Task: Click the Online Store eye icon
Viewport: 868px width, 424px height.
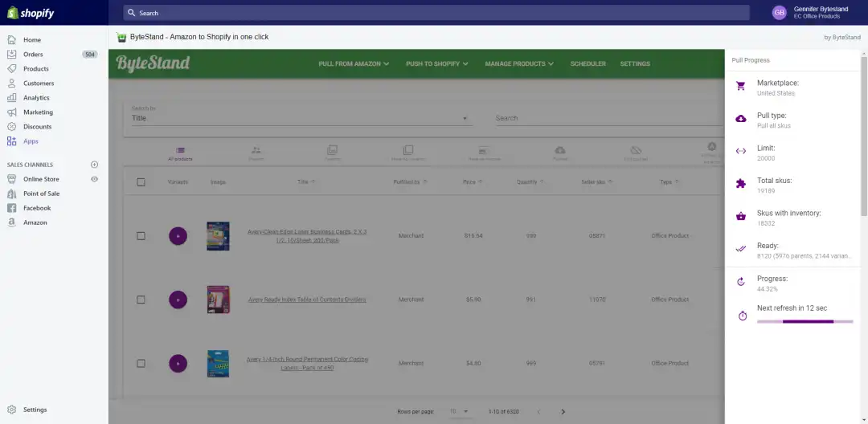Action: pos(95,179)
